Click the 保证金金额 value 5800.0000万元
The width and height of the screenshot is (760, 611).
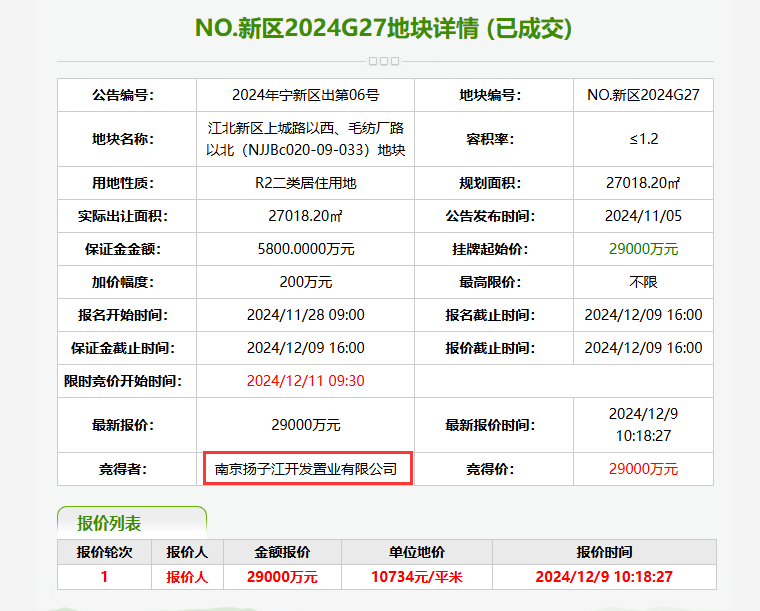click(x=305, y=249)
